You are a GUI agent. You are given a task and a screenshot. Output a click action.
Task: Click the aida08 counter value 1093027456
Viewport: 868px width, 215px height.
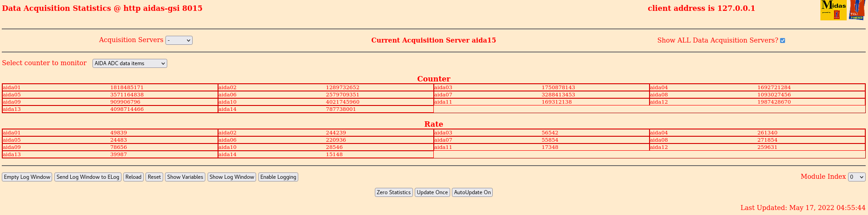pos(774,95)
